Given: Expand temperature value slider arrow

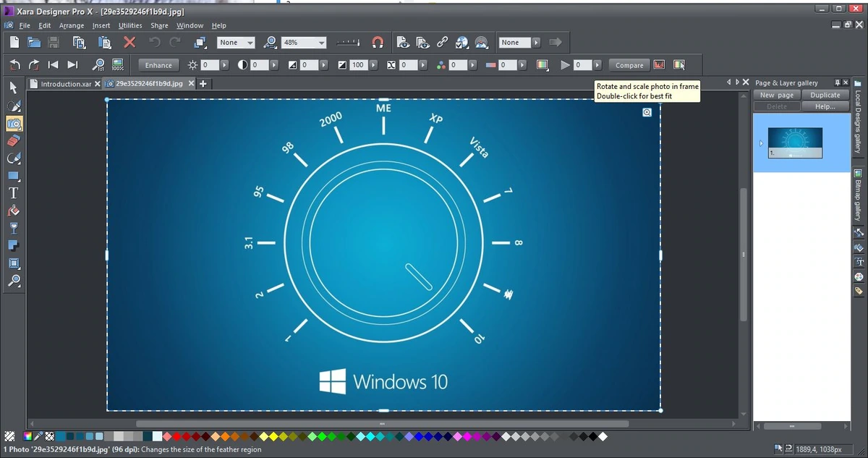Looking at the screenshot, I should (522, 65).
